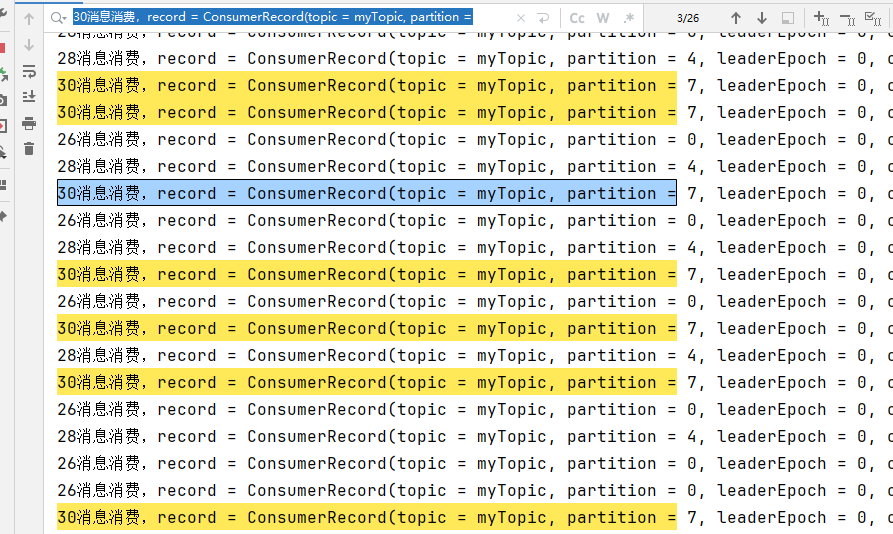The height and width of the screenshot is (534, 893).
Task: Stop the running process red square
Action: click(x=2, y=48)
